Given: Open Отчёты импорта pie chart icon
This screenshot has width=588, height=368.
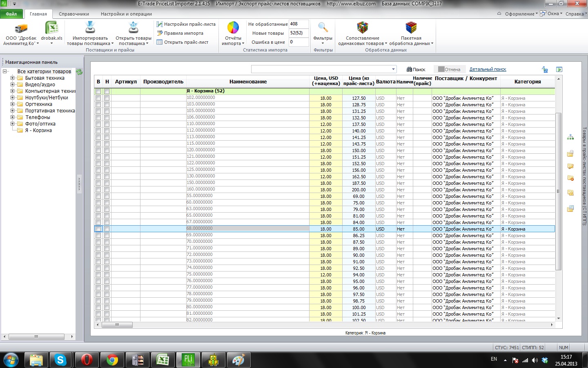Looking at the screenshot, I should pos(233,28).
